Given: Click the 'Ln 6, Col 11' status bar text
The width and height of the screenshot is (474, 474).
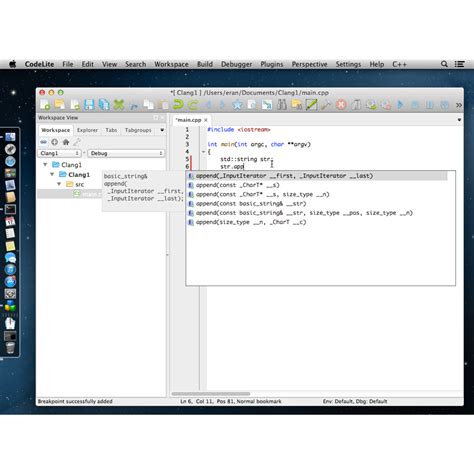Looking at the screenshot, I should tap(197, 401).
